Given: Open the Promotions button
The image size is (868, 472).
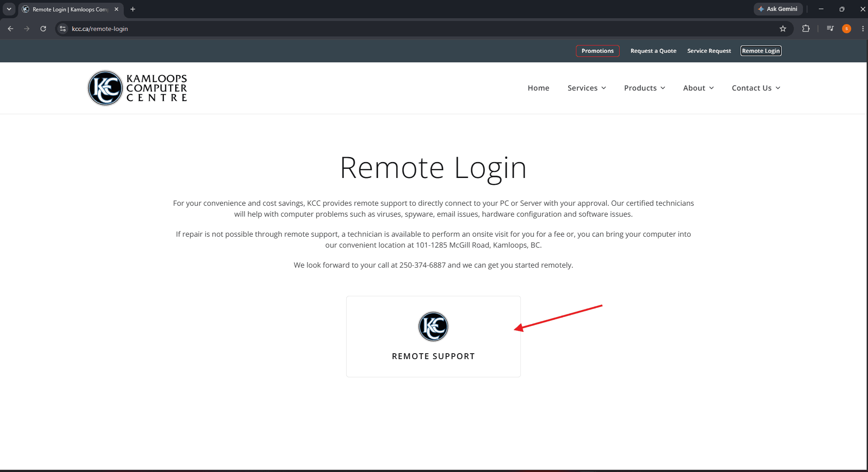Looking at the screenshot, I should click(x=597, y=51).
